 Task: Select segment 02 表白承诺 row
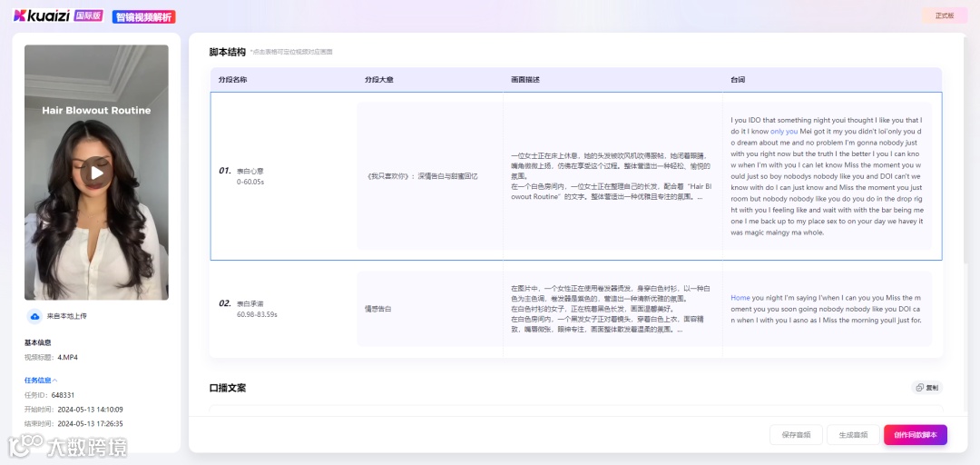tap(576, 309)
